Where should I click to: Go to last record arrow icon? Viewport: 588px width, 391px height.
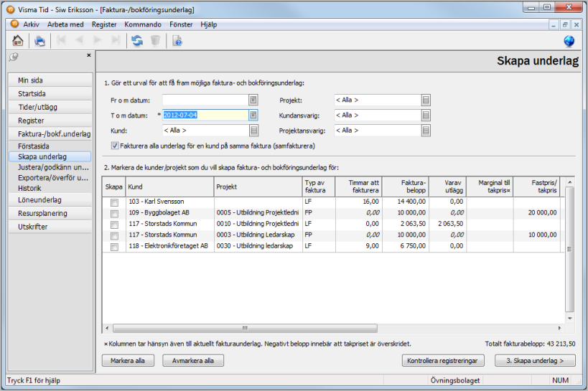click(116, 40)
